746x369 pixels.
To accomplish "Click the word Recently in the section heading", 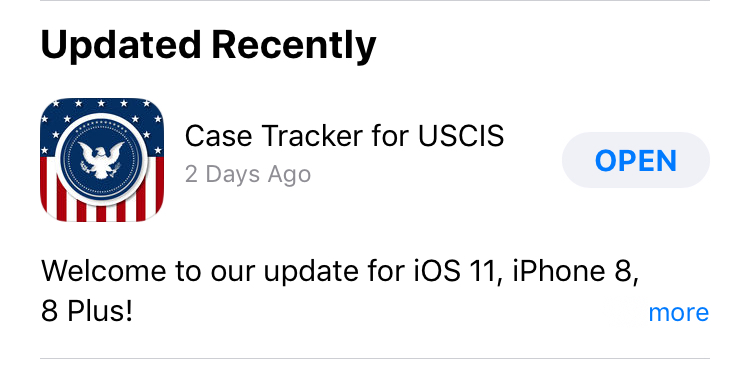I will [294, 47].
